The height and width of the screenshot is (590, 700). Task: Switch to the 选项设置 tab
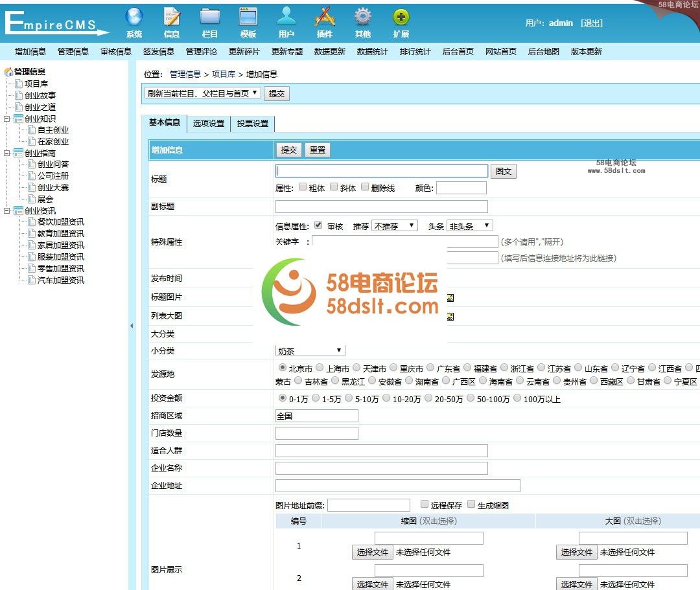click(x=207, y=124)
